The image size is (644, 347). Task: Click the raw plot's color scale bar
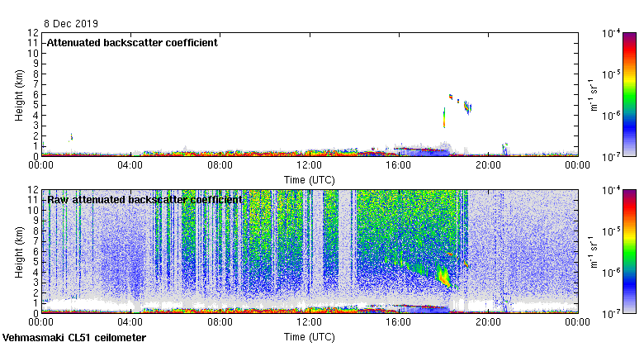[629, 252]
